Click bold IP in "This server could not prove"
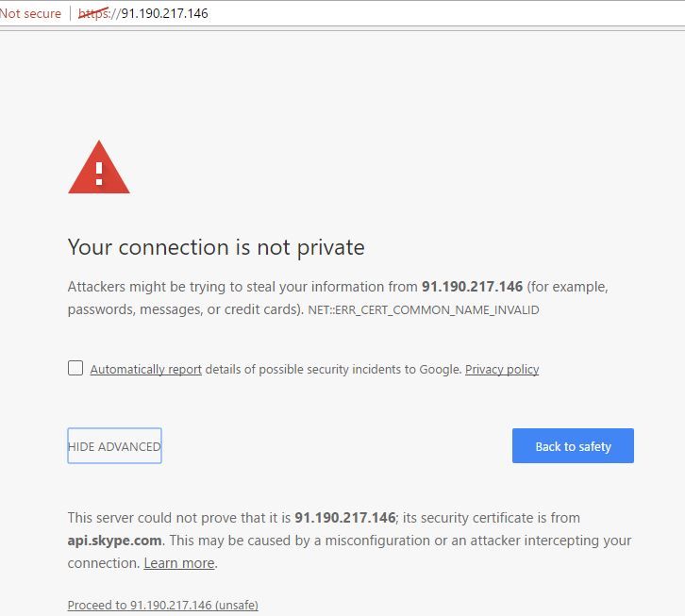The height and width of the screenshot is (616, 685). click(x=344, y=518)
